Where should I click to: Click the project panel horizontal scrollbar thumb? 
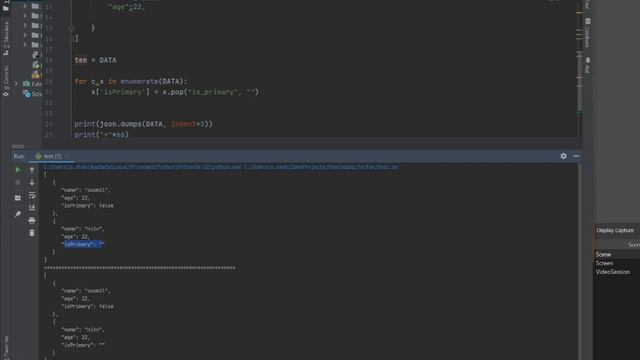point(18,146)
